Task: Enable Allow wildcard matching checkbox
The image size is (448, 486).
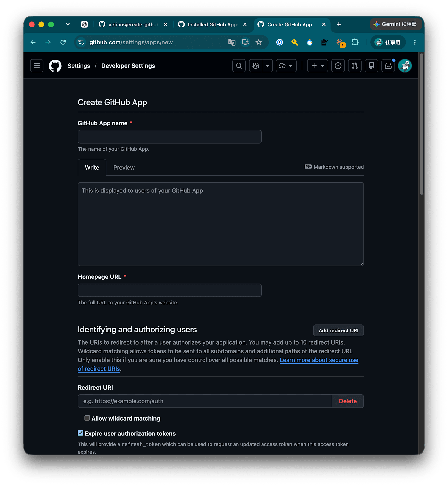Action: (x=87, y=417)
